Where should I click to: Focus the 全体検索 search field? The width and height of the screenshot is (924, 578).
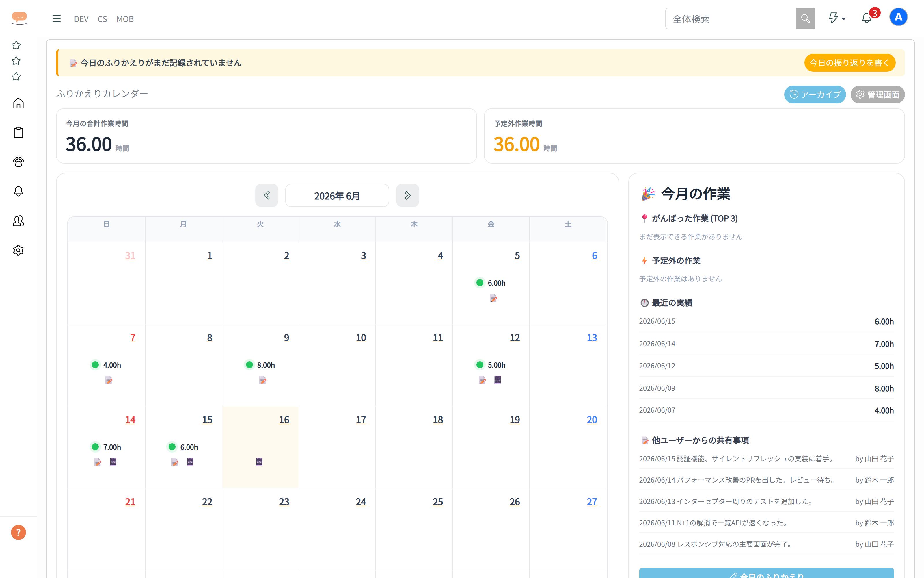(731, 19)
